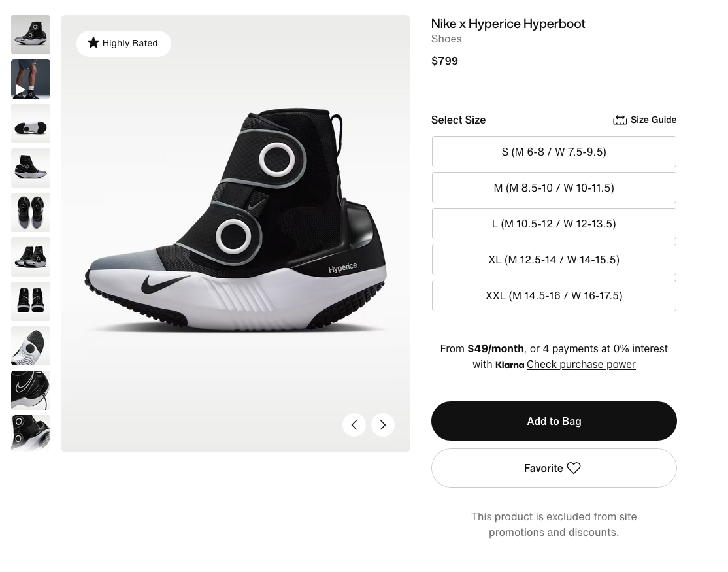Open the Check purchase power link
Screen dimensions: 728x572
[x=581, y=364]
